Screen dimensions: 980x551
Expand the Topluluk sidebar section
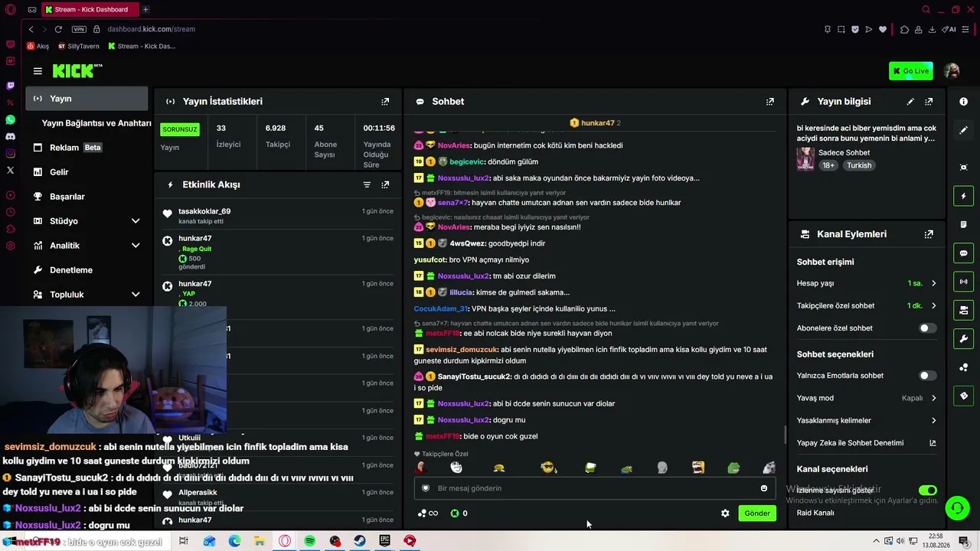click(136, 295)
